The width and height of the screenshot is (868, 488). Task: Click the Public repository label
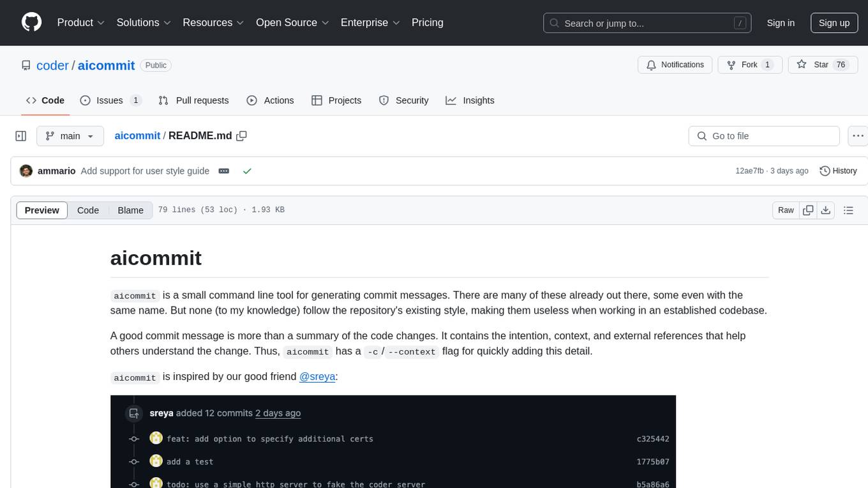pyautogui.click(x=156, y=65)
